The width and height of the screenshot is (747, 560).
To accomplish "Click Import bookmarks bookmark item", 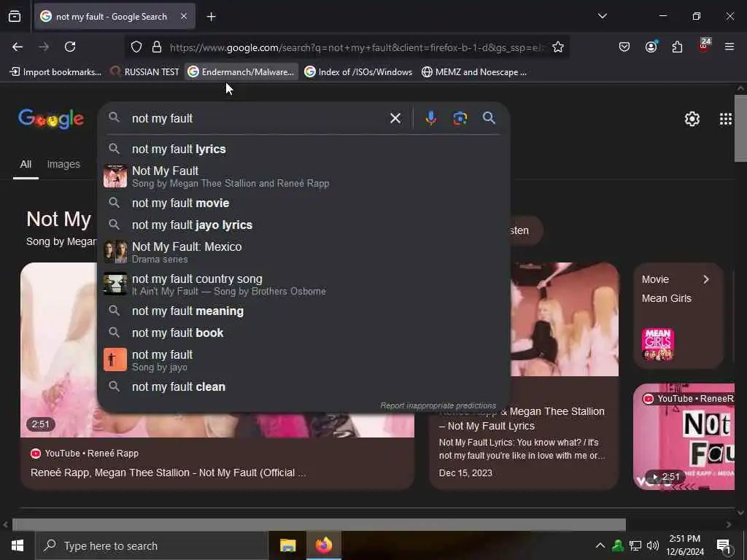I will click(55, 72).
